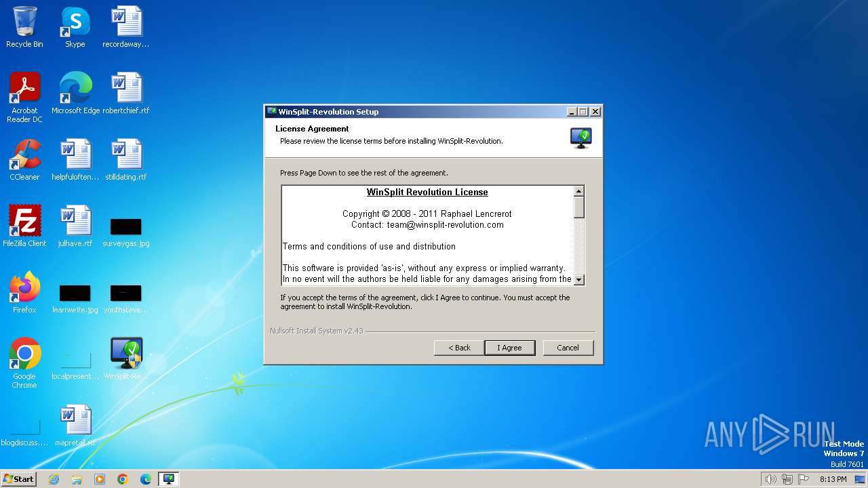Click 'Terms and conditions of use' line
This screenshot has height=488, width=868.
369,247
